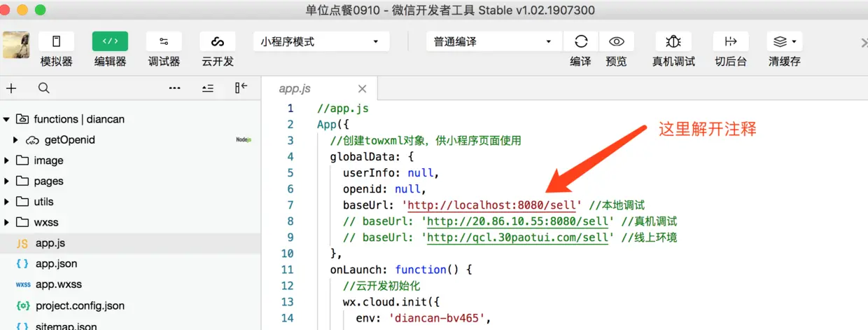The height and width of the screenshot is (330, 868).
Task: Click the JS icon beside app.js
Action: (22, 244)
